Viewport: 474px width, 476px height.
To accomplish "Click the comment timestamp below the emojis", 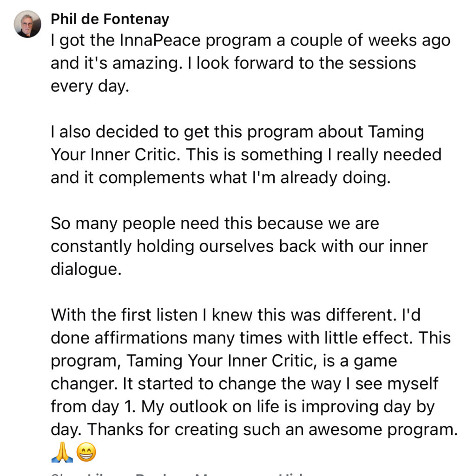I will click(x=57, y=475).
